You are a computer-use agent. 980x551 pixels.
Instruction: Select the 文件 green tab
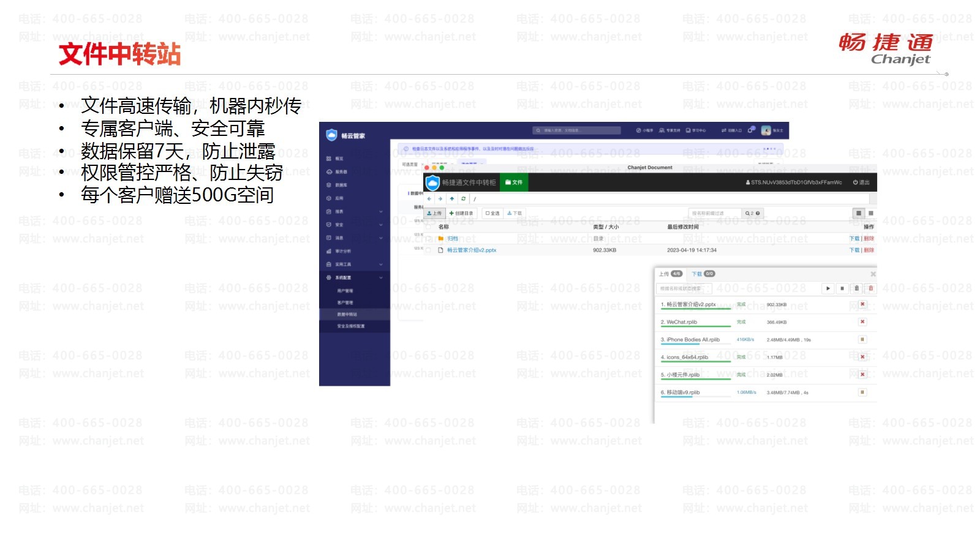point(514,182)
